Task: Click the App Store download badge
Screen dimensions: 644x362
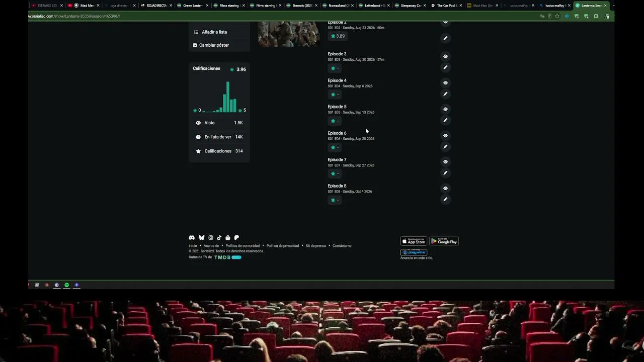Action: point(414,241)
